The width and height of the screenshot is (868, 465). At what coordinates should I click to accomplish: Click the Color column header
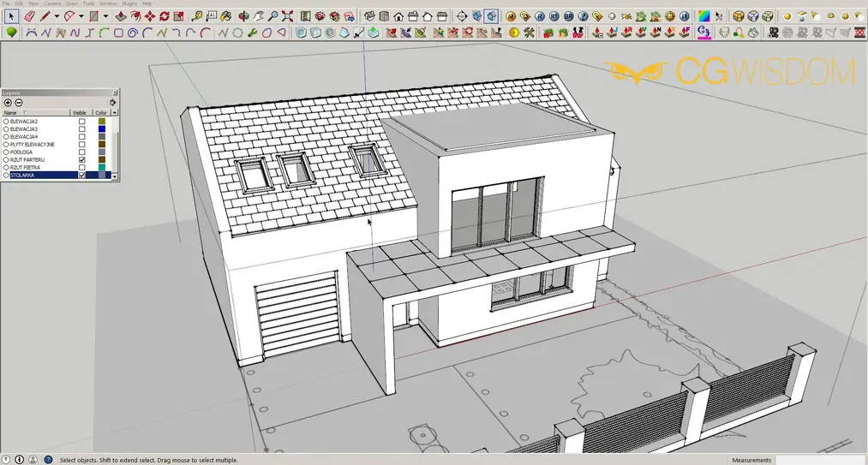point(102,113)
